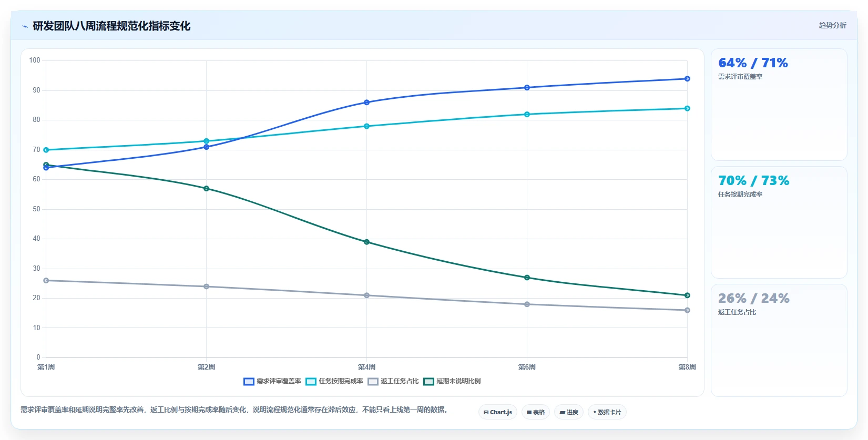Click the 任务按期完成率 point at 第4周
The image size is (868, 440).
[x=366, y=126]
